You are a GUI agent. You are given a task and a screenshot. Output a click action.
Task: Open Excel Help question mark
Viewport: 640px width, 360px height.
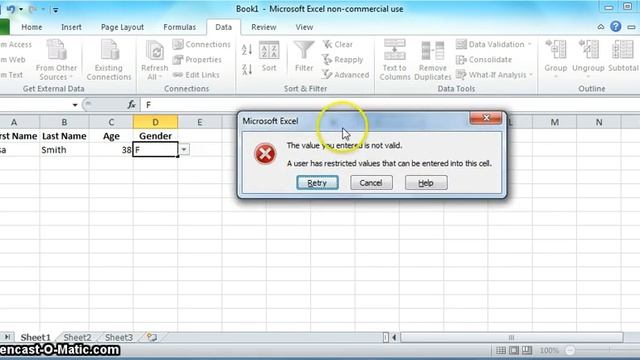click(616, 27)
